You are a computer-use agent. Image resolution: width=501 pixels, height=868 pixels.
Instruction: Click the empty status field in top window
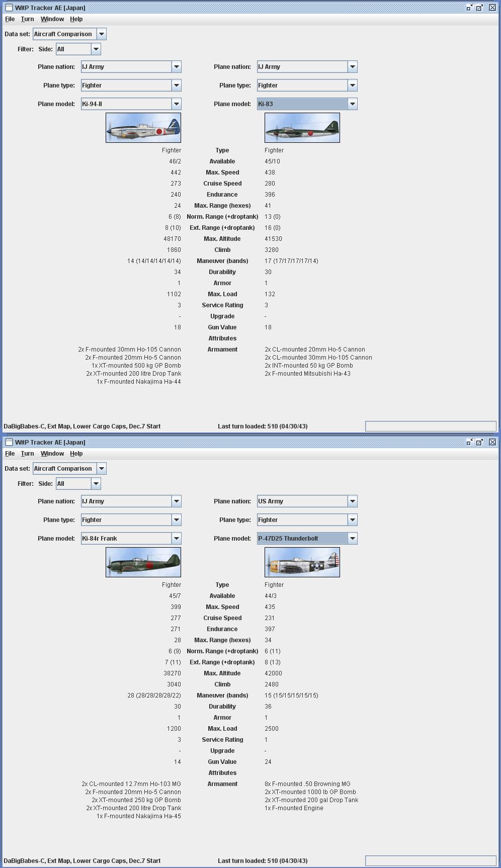pyautogui.click(x=431, y=426)
